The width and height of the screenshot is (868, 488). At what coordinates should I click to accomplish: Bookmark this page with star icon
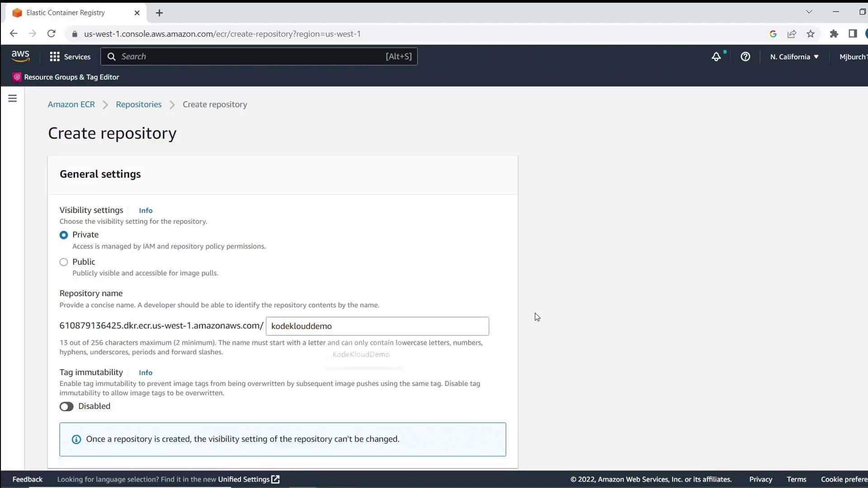click(x=811, y=34)
